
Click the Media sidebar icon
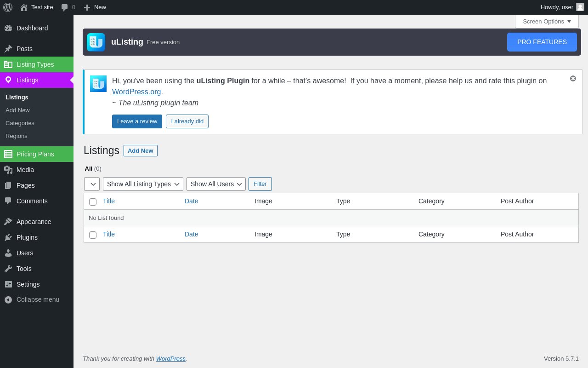click(x=8, y=170)
